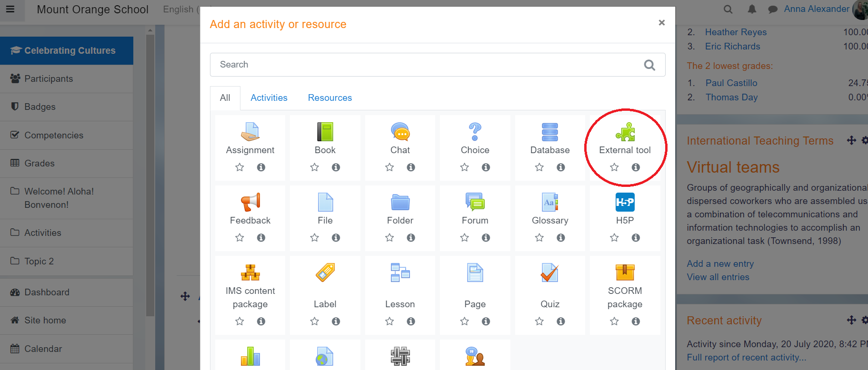Pick the Chat activity icon
Image resolution: width=868 pixels, height=370 pixels.
click(400, 132)
